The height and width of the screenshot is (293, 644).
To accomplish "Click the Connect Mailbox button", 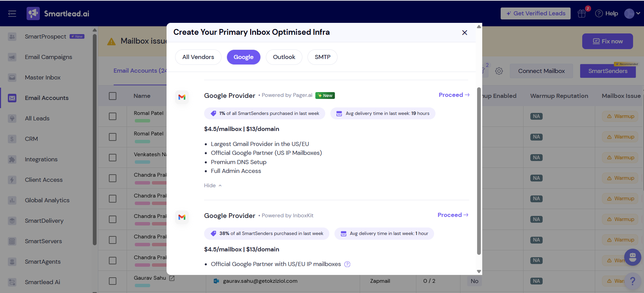I will 541,71.
